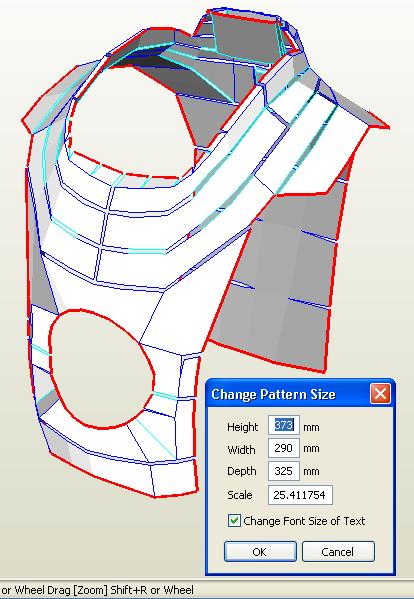Click the Width label
Viewport: 414px width, 599px height.
(241, 450)
